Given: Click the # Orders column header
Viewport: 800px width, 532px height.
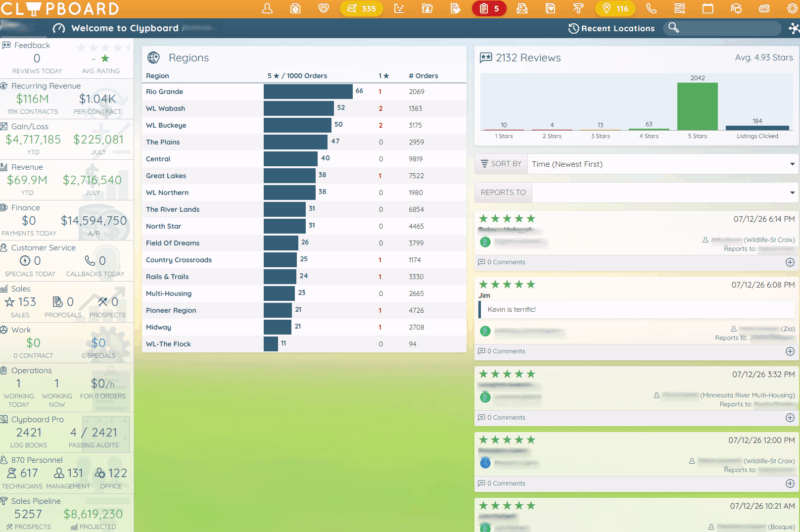Looking at the screenshot, I should [424, 76].
